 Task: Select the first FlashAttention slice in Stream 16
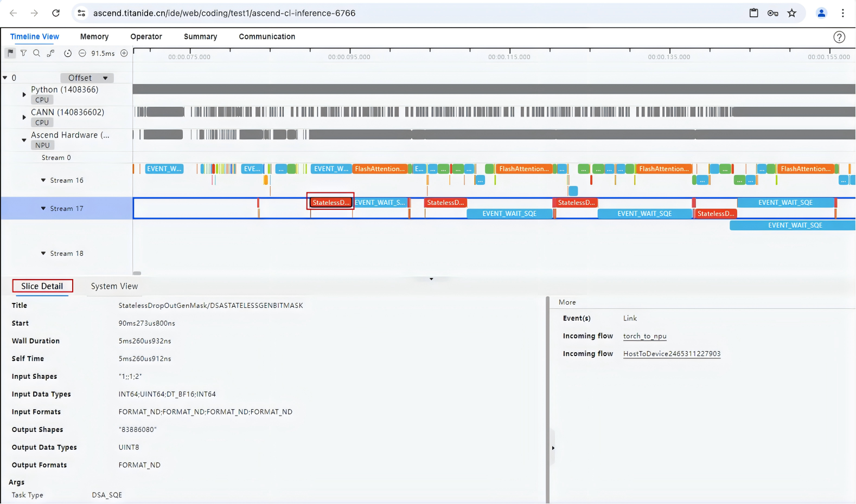point(380,169)
